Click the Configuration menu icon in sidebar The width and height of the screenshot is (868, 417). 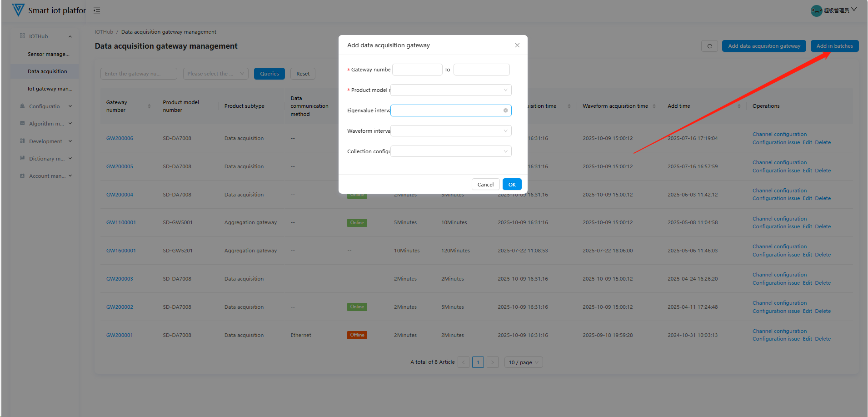coord(22,106)
